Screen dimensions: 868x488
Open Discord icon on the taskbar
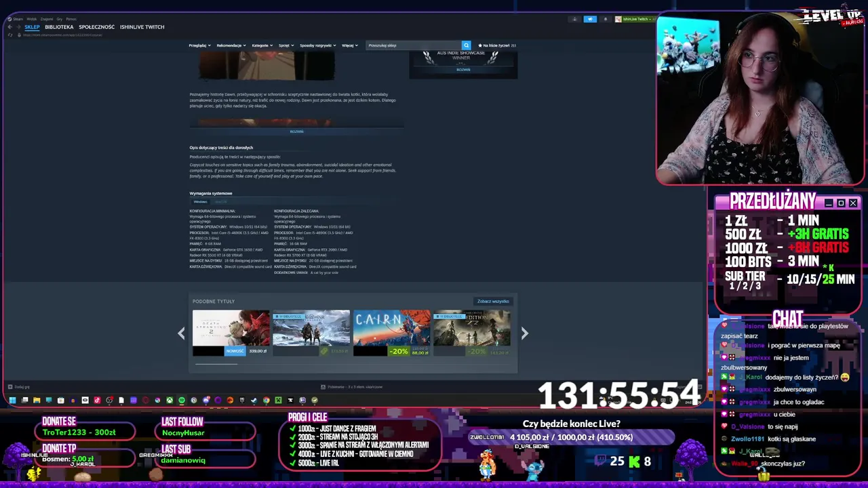pos(206,400)
